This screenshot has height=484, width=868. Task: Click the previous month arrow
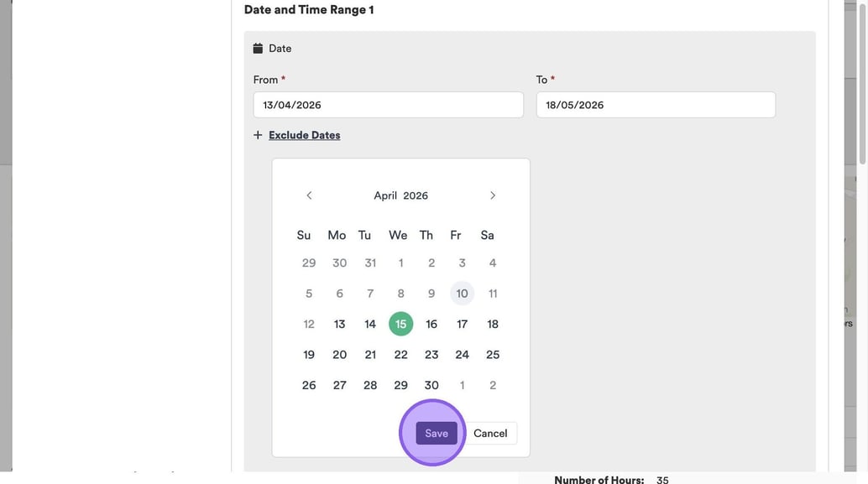click(309, 195)
